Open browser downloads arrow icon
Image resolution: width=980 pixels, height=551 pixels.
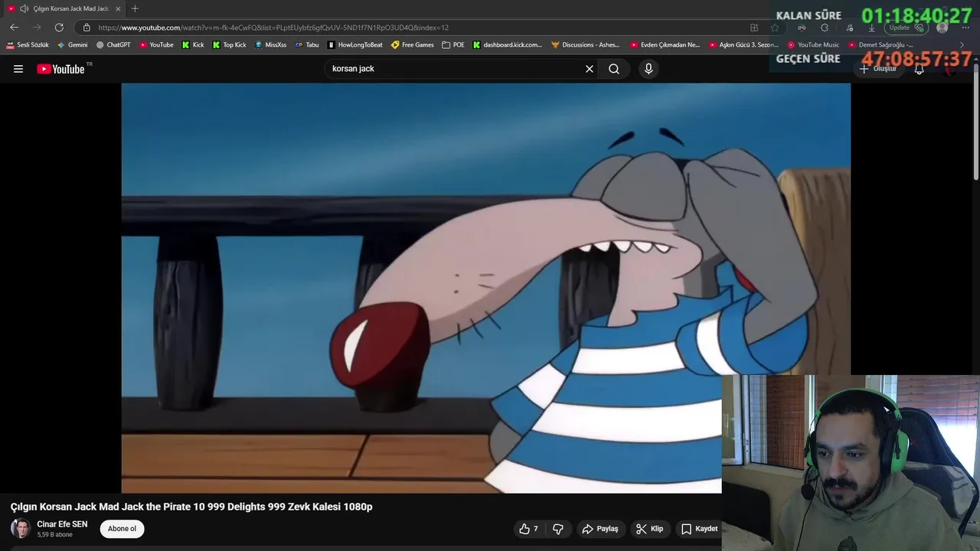click(x=871, y=28)
